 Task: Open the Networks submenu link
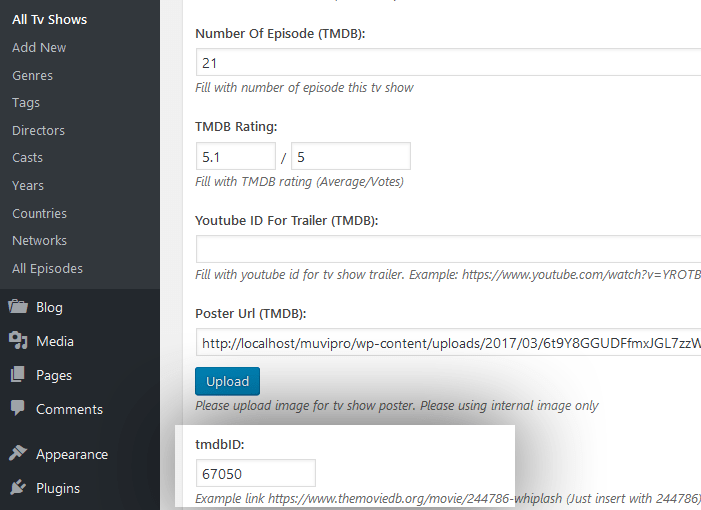pos(39,240)
